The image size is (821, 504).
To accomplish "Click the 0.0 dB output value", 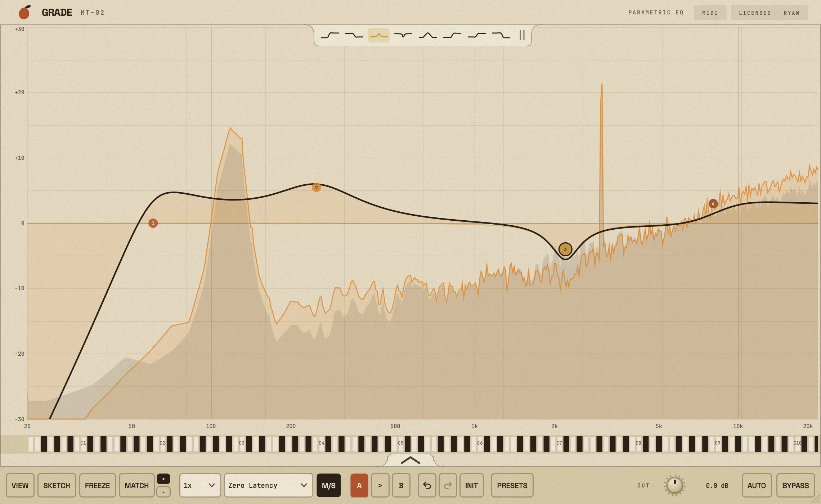I will 717,486.
